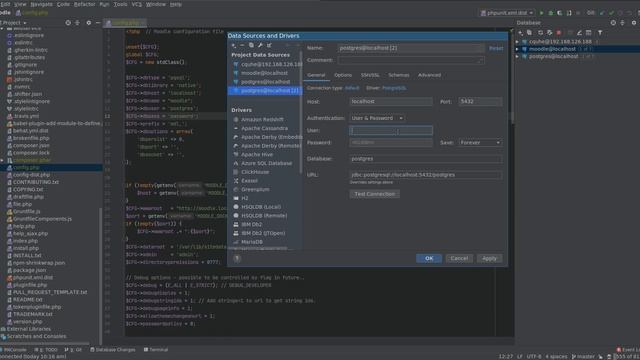
Task: Open the Authentication User & Password dropdown
Action: [377, 118]
